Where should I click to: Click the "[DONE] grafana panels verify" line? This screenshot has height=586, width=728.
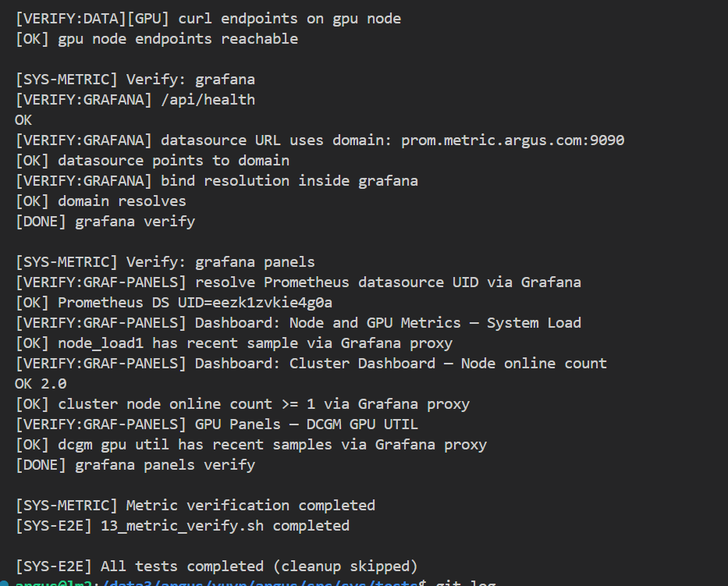click(x=135, y=465)
